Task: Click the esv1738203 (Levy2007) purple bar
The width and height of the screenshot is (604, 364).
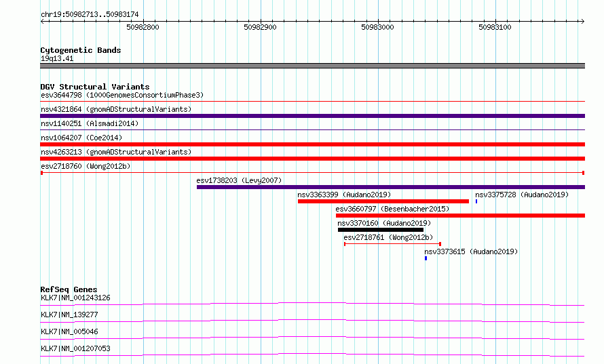Action: coord(391,187)
